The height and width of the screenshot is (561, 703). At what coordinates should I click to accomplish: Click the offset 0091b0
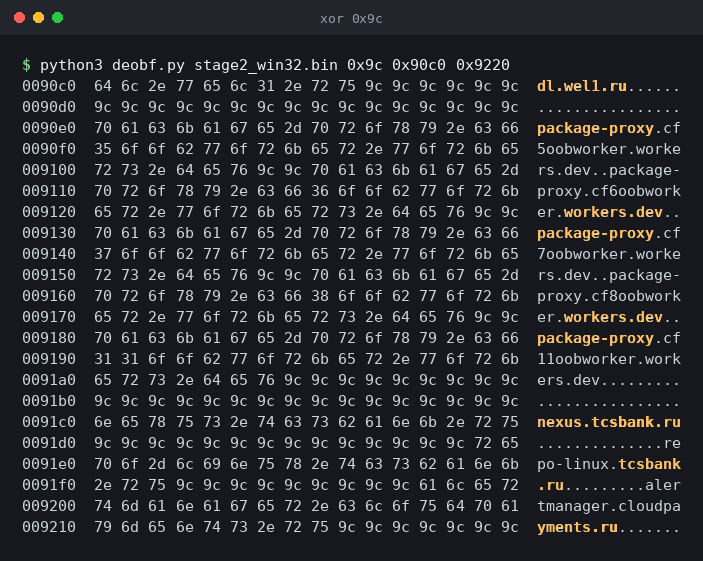pyautogui.click(x=49, y=401)
